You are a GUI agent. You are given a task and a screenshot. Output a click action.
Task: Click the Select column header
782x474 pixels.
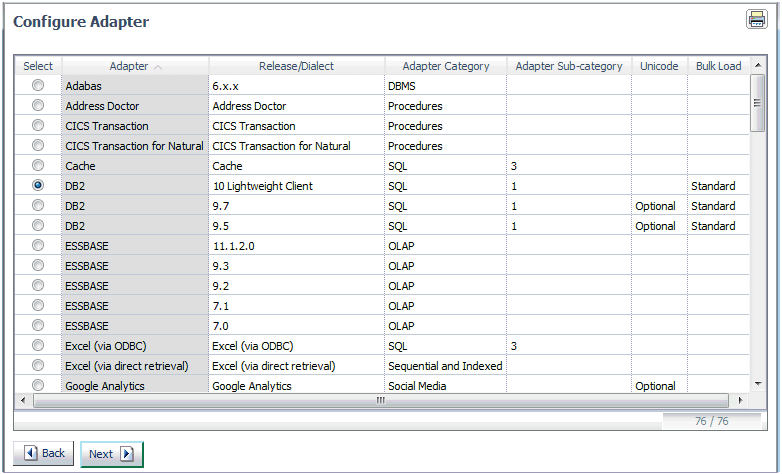(x=38, y=66)
